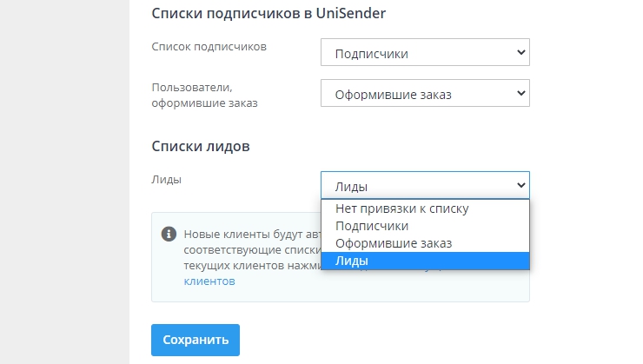Click chevron arrow on 'Оформившие заказ' select box
The height and width of the screenshot is (364, 643).
pos(521,93)
